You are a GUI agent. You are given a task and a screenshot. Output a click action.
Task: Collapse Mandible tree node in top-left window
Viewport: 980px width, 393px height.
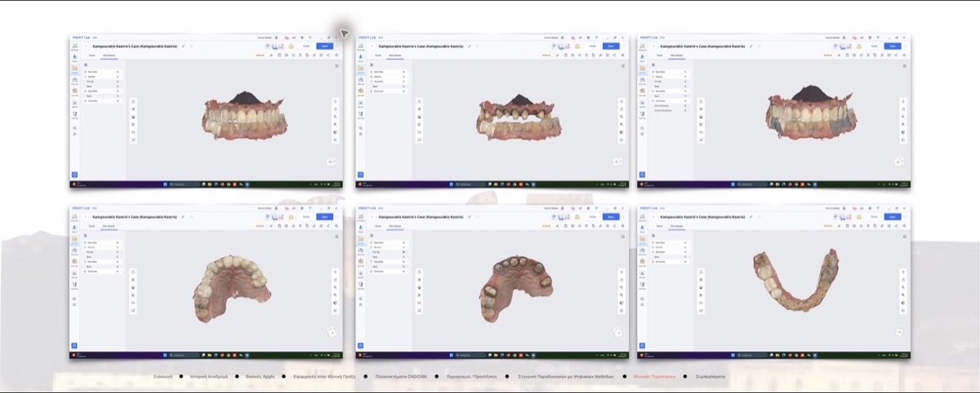(x=85, y=92)
